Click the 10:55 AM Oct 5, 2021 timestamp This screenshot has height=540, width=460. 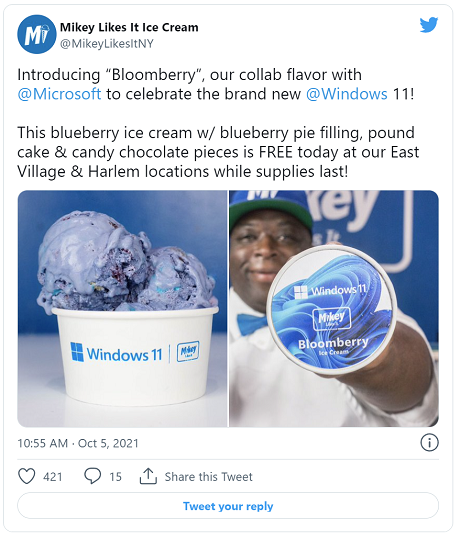[x=78, y=443]
